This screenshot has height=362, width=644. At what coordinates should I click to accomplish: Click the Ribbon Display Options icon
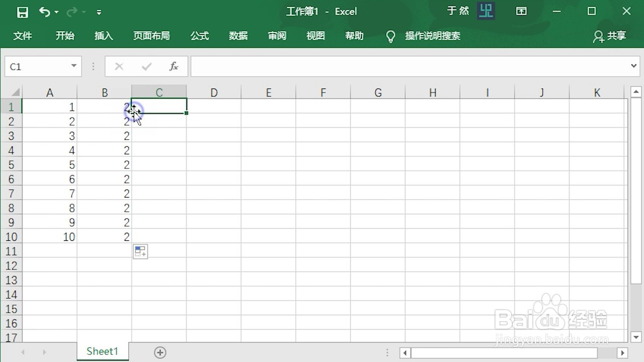tap(521, 11)
